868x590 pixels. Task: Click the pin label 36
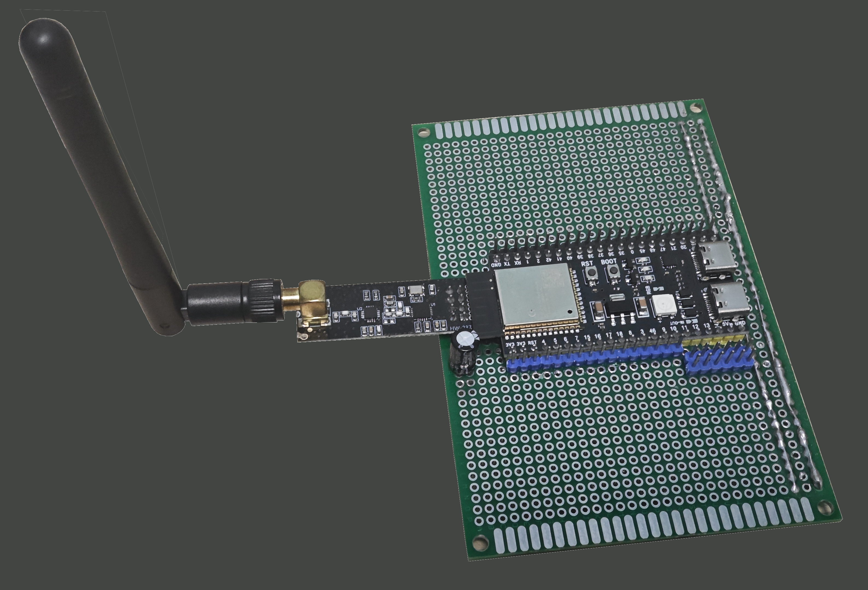tap(611, 254)
